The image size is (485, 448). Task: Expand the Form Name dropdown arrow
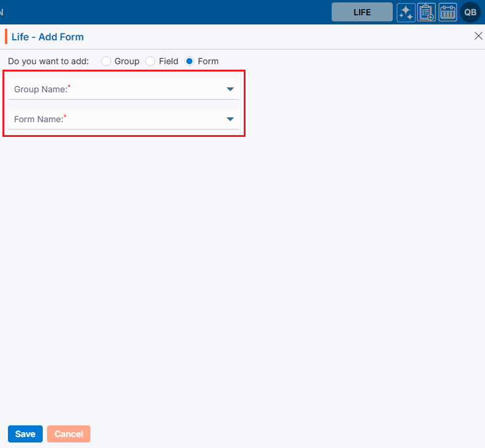(x=230, y=119)
